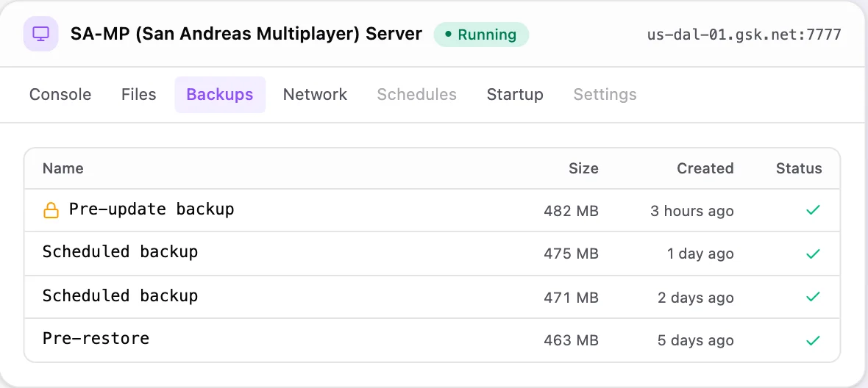Open the Schedules tab
This screenshot has height=388, width=868.
point(417,95)
